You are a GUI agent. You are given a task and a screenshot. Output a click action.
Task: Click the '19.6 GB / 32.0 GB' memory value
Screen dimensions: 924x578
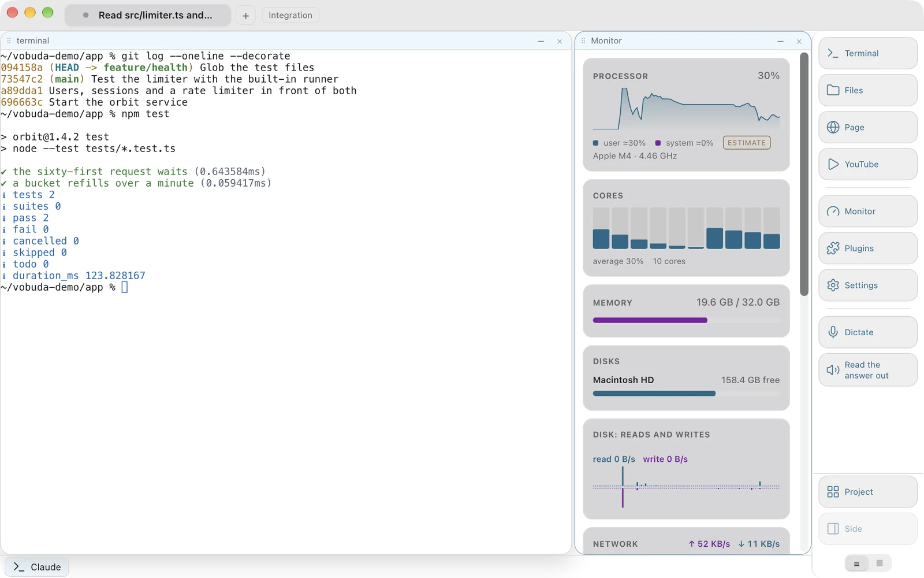[738, 302]
